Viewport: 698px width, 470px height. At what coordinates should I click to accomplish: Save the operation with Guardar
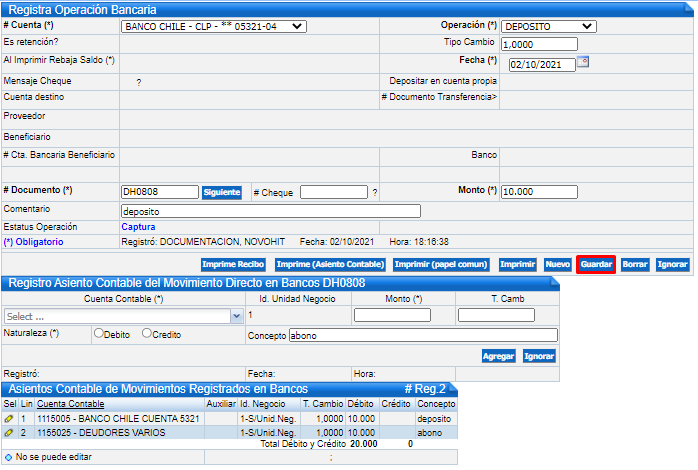(596, 265)
